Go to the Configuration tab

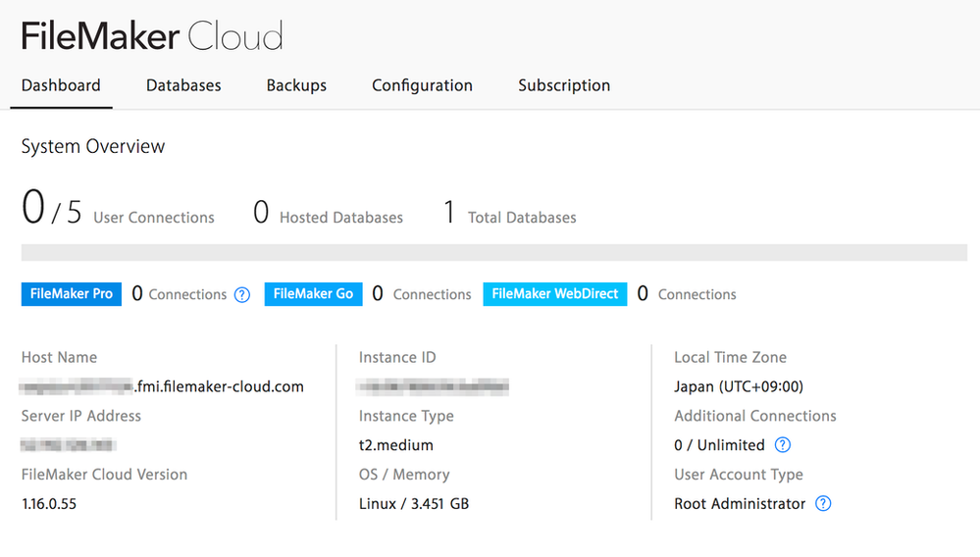[422, 85]
